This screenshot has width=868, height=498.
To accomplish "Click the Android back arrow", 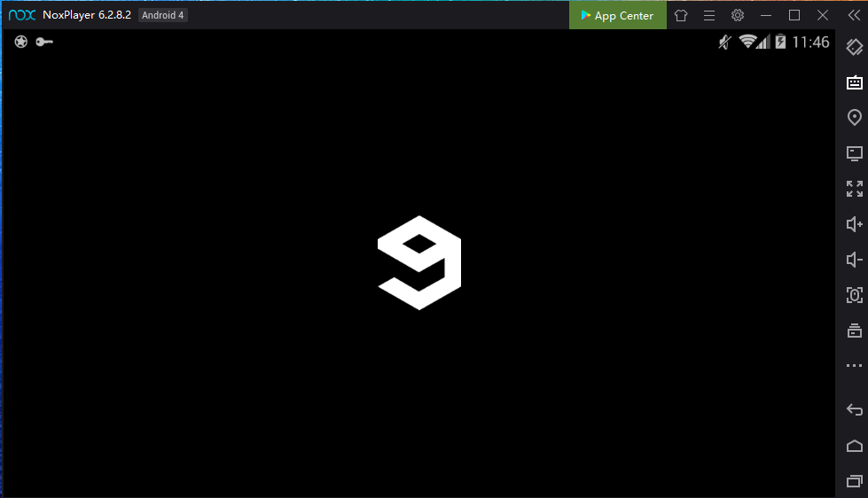I will pos(854,410).
